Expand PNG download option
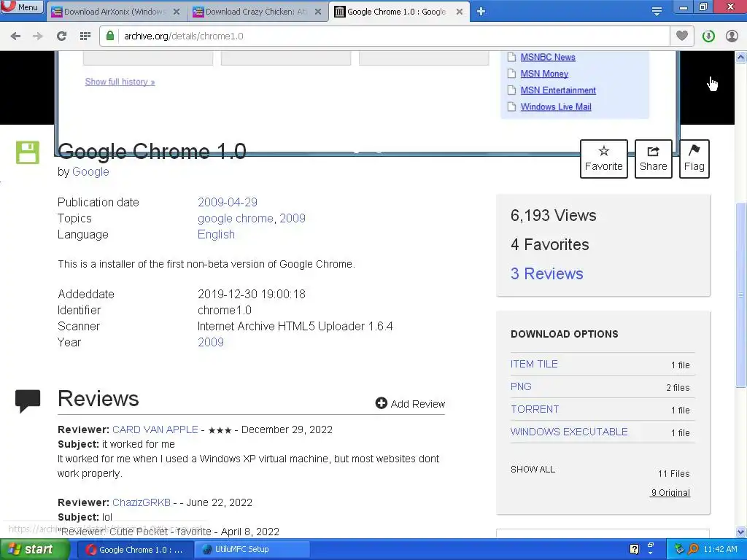 pos(521,386)
